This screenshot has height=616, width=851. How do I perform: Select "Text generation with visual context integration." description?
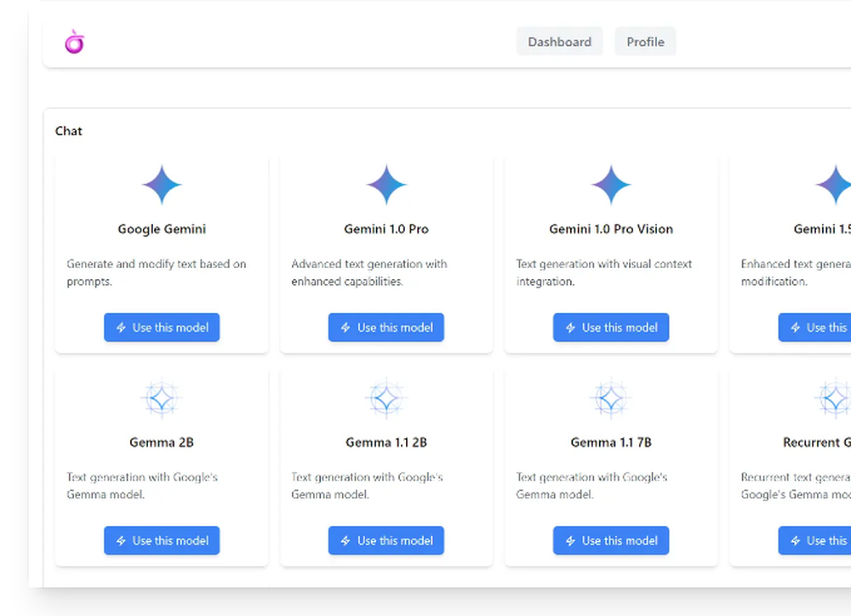[x=604, y=272]
